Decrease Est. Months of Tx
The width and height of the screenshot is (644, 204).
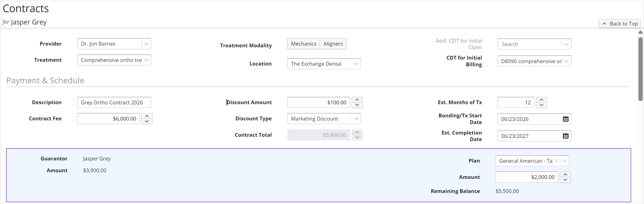click(541, 105)
